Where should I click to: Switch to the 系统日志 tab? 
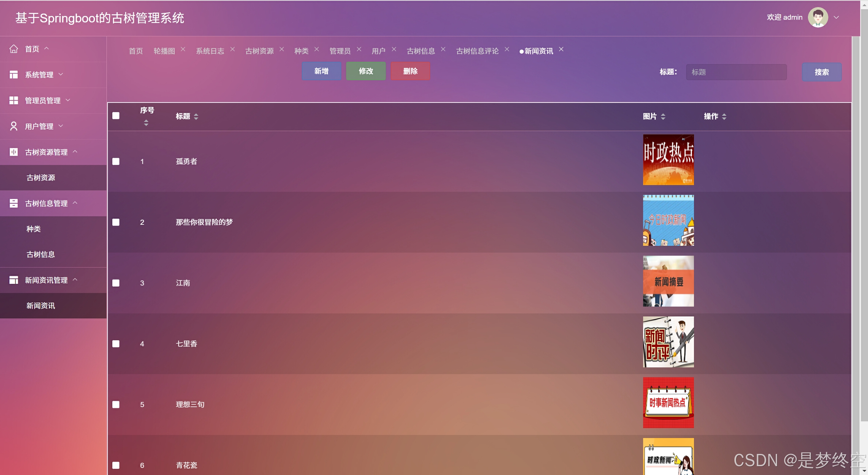(x=210, y=51)
